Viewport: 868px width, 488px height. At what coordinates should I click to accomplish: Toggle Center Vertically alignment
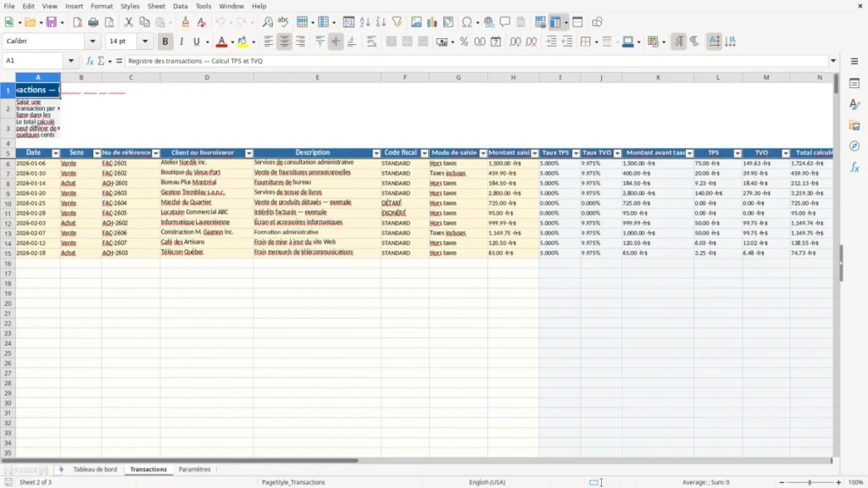click(336, 42)
